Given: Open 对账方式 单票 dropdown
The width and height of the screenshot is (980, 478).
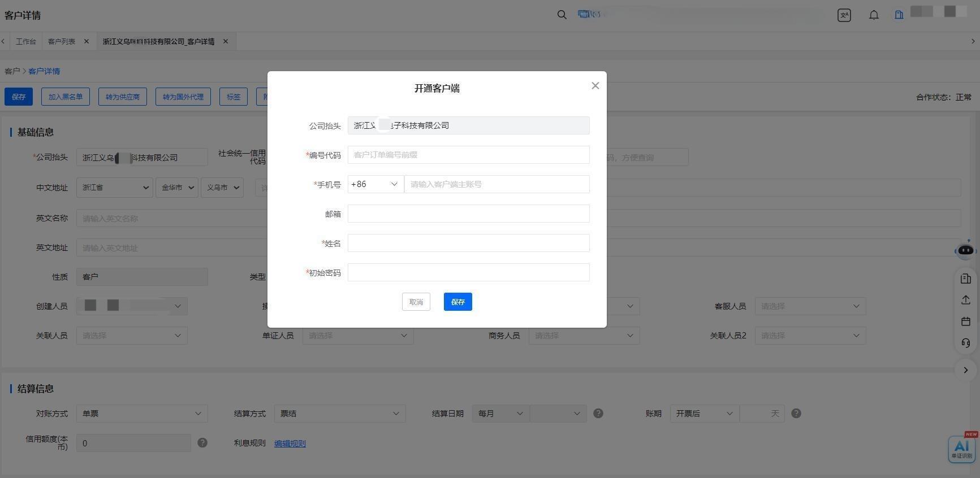Looking at the screenshot, I should click(x=142, y=414).
